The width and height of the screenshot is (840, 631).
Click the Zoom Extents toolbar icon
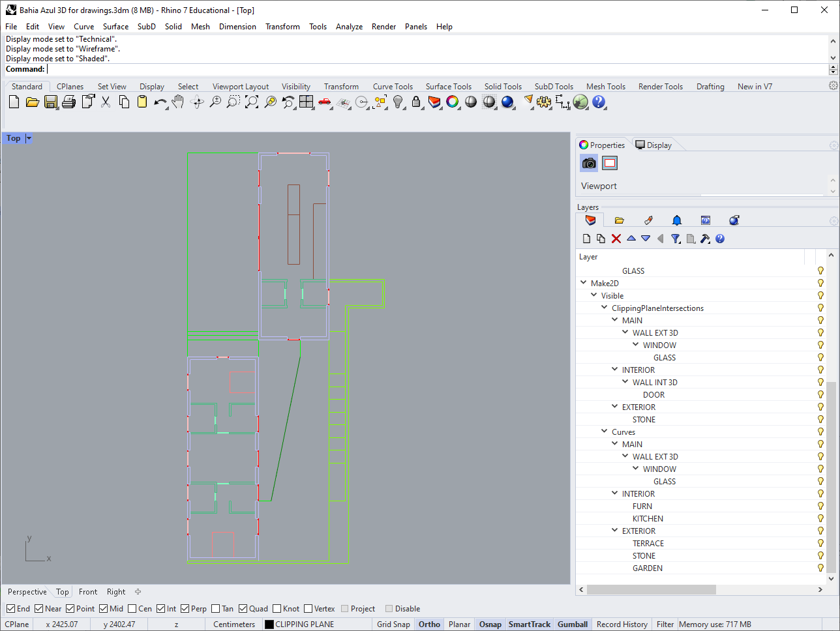pos(251,102)
